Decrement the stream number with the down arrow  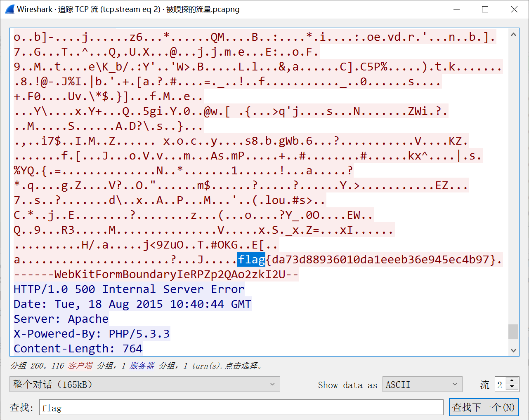click(x=512, y=387)
